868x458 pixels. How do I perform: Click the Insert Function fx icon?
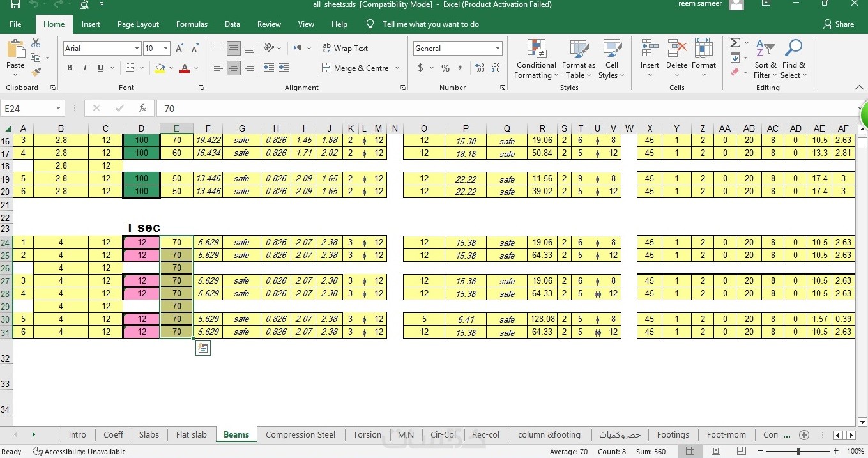[x=142, y=109]
